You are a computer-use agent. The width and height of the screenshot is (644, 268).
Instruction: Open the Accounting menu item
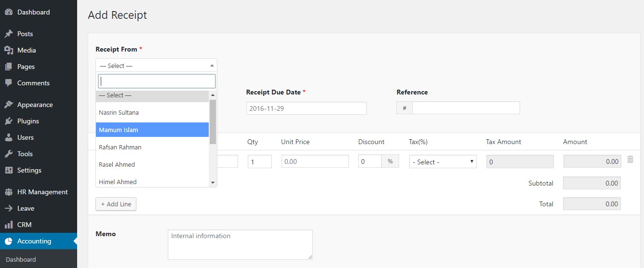pyautogui.click(x=39, y=241)
